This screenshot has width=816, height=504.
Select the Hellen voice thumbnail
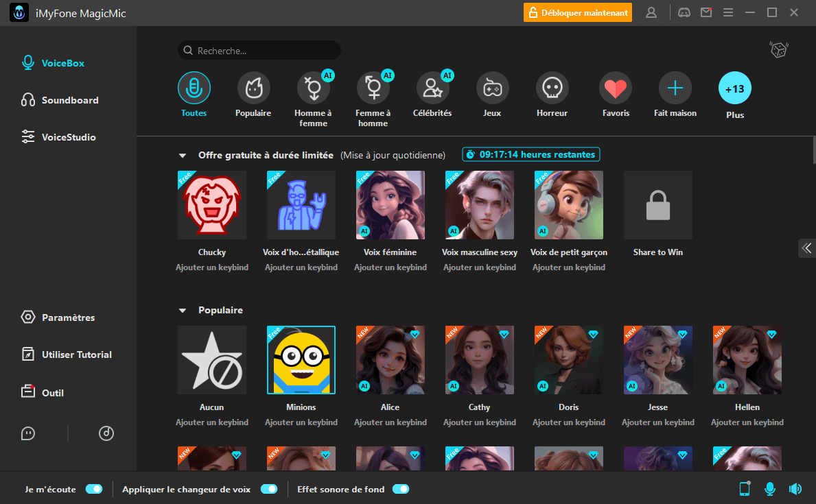[747, 360]
